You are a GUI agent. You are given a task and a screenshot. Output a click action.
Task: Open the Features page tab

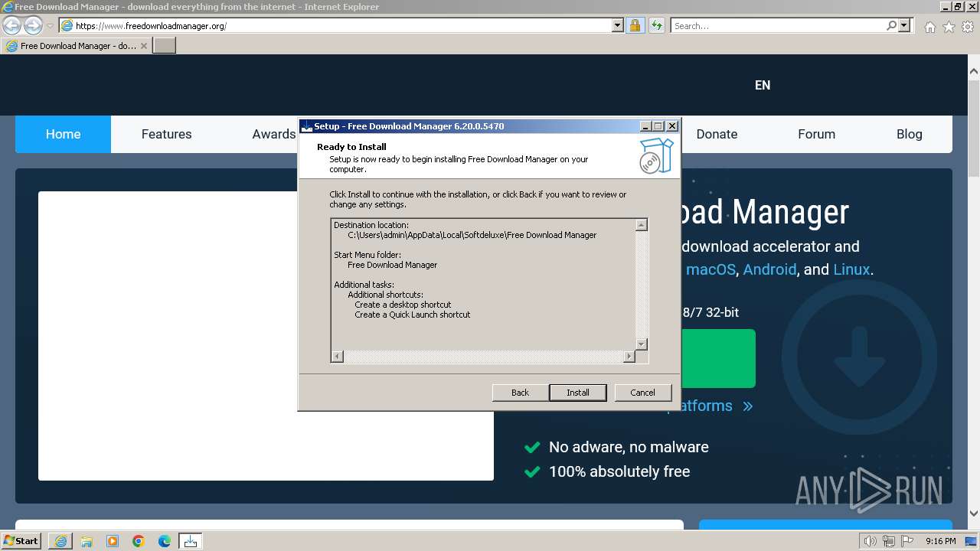[x=166, y=134]
